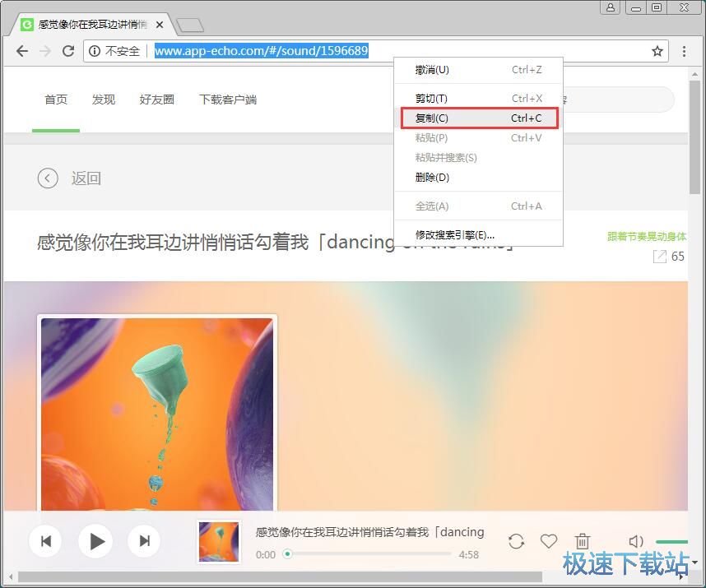This screenshot has height=588, width=706.
Task: Open a new browser tab
Action: tap(189, 25)
